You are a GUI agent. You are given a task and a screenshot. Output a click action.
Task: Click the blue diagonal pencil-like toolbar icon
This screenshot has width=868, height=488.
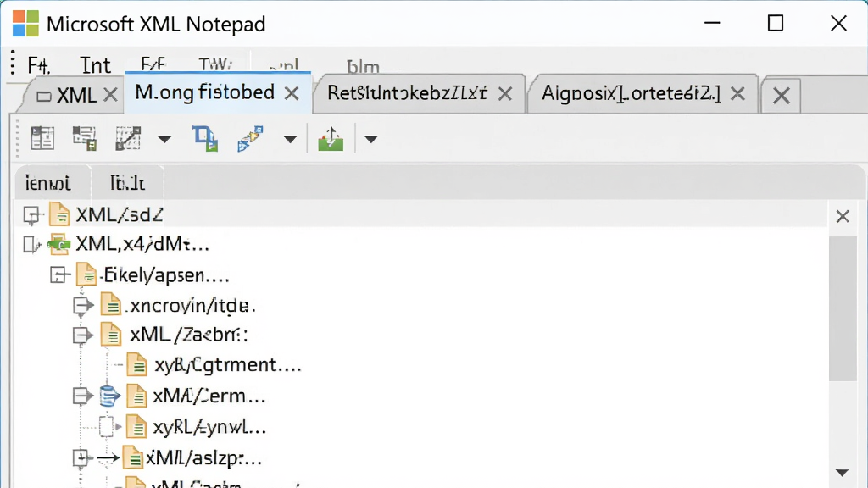[250, 138]
